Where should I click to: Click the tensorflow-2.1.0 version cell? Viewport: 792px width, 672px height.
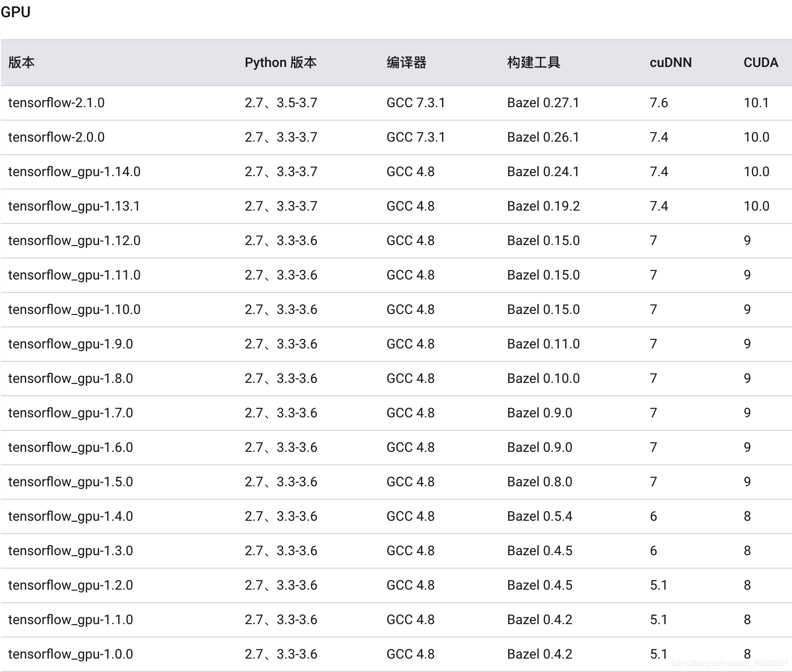point(56,103)
